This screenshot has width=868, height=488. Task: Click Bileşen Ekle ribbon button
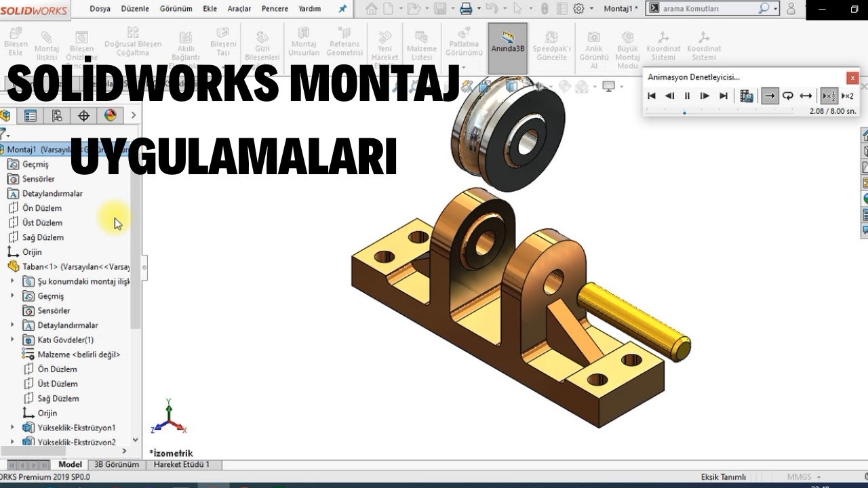tap(16, 43)
